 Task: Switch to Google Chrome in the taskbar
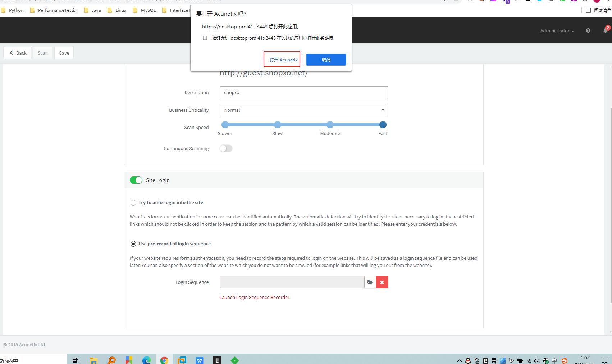coord(164,360)
